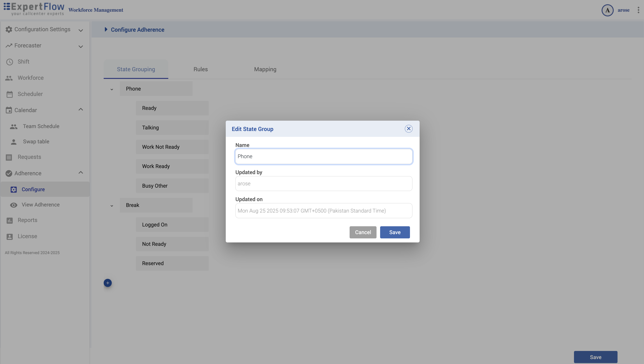Click Save in Edit State Group dialog
This screenshot has width=644, height=364.
[x=395, y=232]
